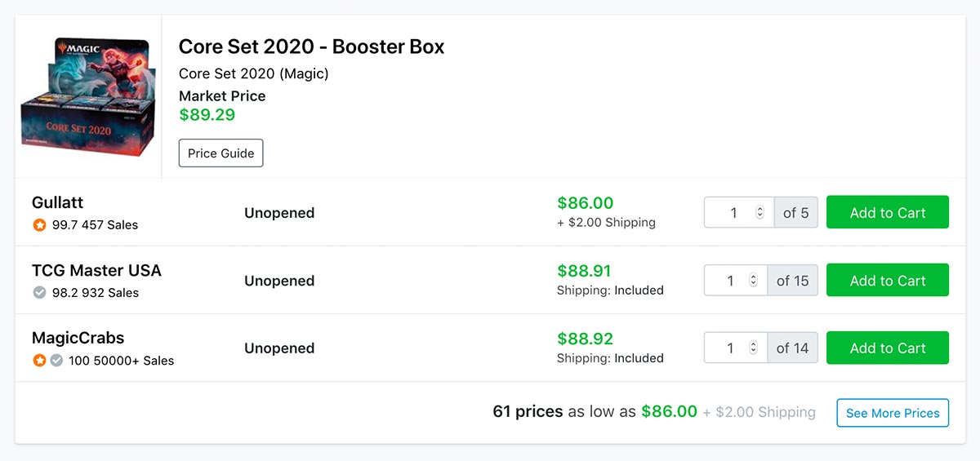Click the Core Set 2020 (Magic) set name
980x461 pixels.
(254, 73)
